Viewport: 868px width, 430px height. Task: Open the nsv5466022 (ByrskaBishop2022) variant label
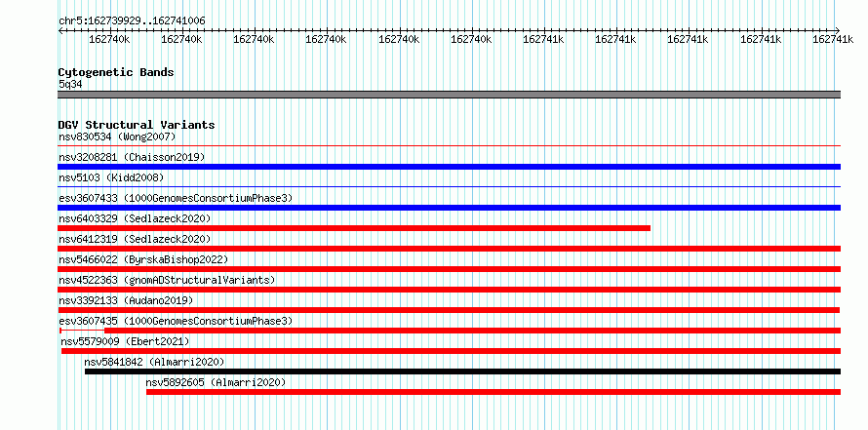click(143, 259)
